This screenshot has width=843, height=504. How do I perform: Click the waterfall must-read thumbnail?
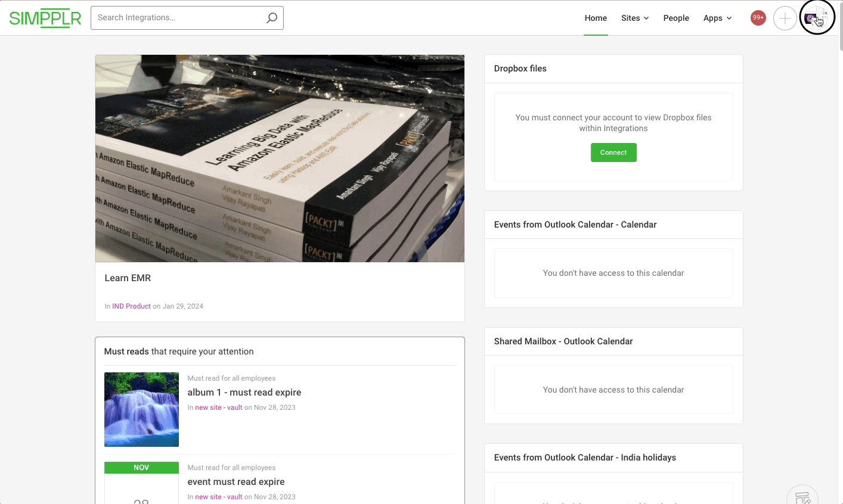(x=141, y=409)
